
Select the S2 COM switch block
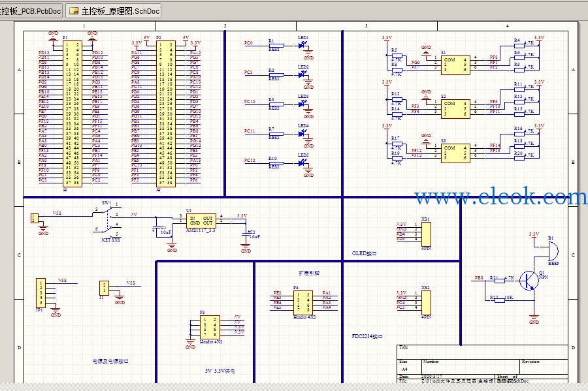click(x=455, y=109)
